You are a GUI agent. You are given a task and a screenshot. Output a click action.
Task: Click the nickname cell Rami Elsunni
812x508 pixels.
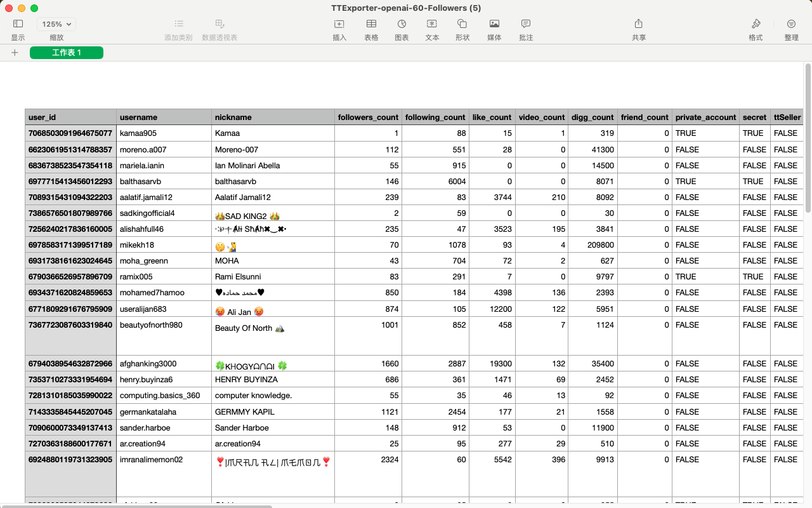(273, 277)
